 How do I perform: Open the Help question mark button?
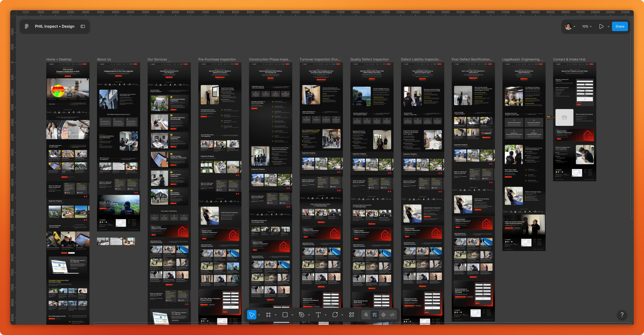pos(622,315)
